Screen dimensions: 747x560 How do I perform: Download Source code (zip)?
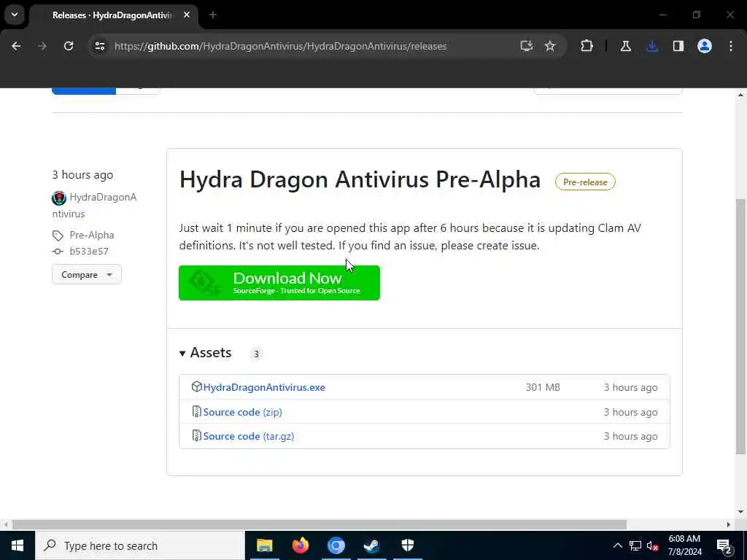(242, 412)
